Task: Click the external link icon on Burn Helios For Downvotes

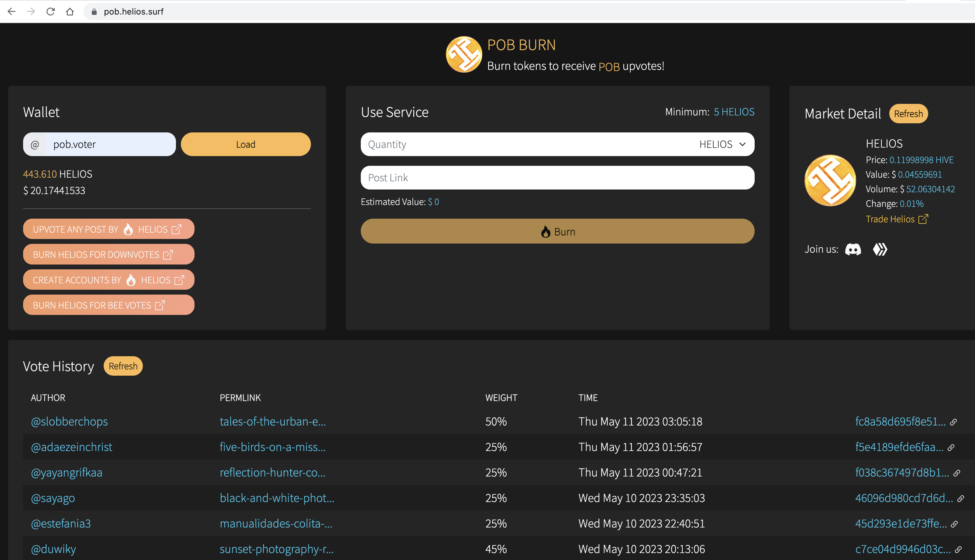Action: tap(168, 254)
